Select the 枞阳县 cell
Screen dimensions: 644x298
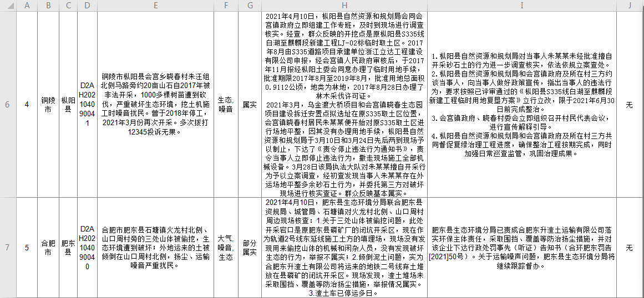point(68,105)
